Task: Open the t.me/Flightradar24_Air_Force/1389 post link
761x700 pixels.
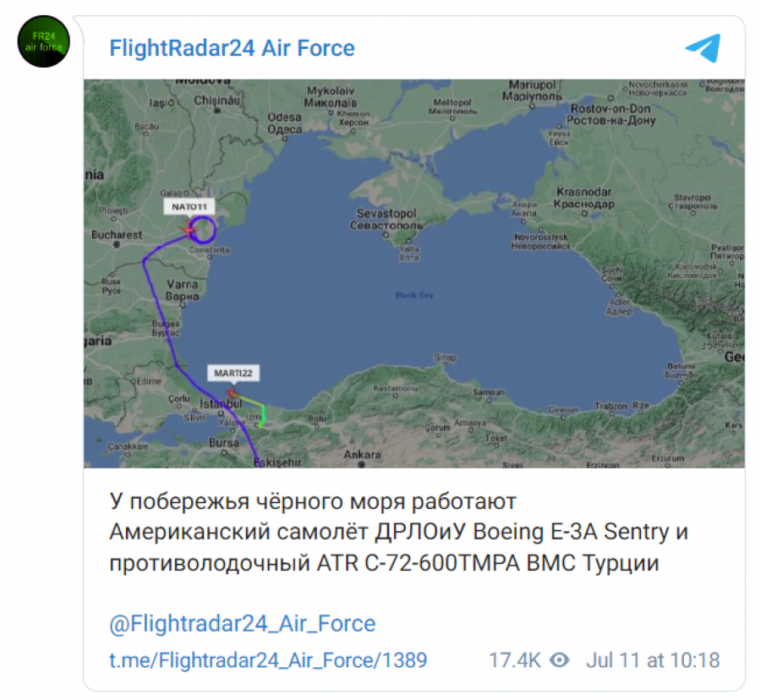Action: (x=268, y=660)
